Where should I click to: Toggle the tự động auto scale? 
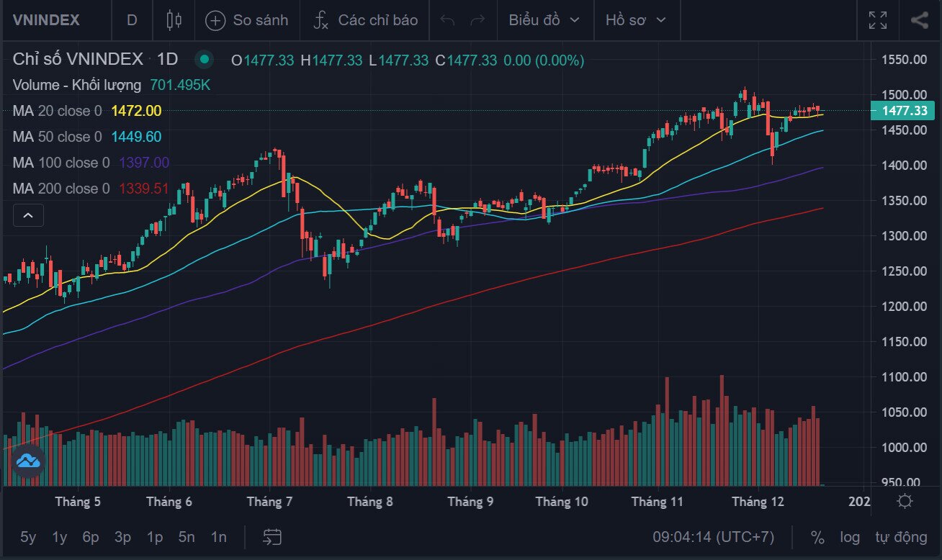pos(901,537)
